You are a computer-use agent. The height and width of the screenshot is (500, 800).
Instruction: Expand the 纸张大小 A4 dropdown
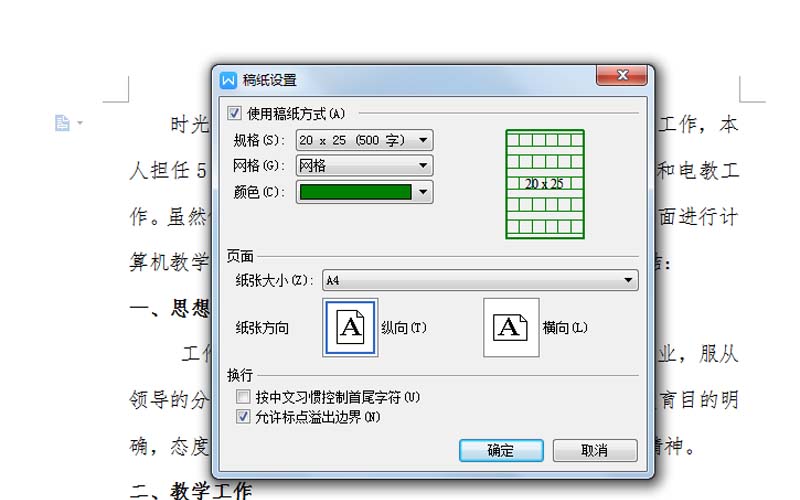pos(480,280)
